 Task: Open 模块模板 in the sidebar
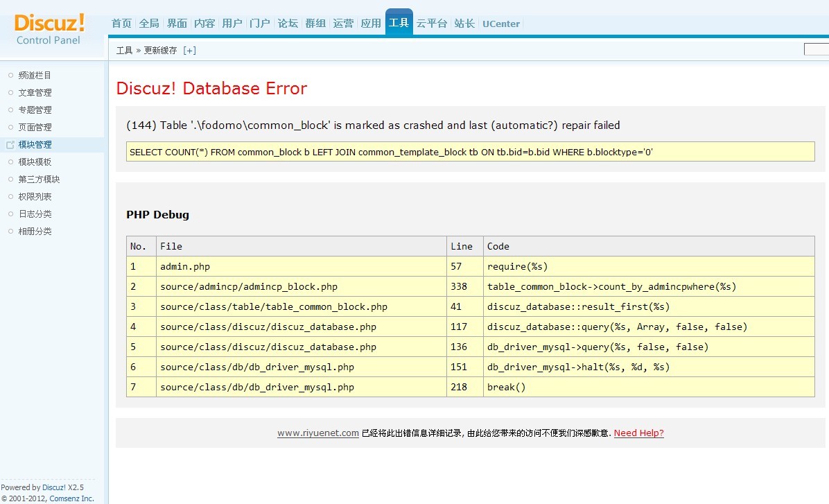tap(35, 162)
